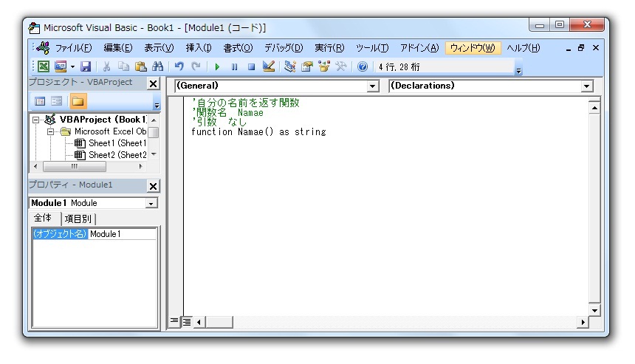Click the code editor horizontal scroll thumb
Viewport: 635px width, 364px height.
pyautogui.click(x=219, y=323)
